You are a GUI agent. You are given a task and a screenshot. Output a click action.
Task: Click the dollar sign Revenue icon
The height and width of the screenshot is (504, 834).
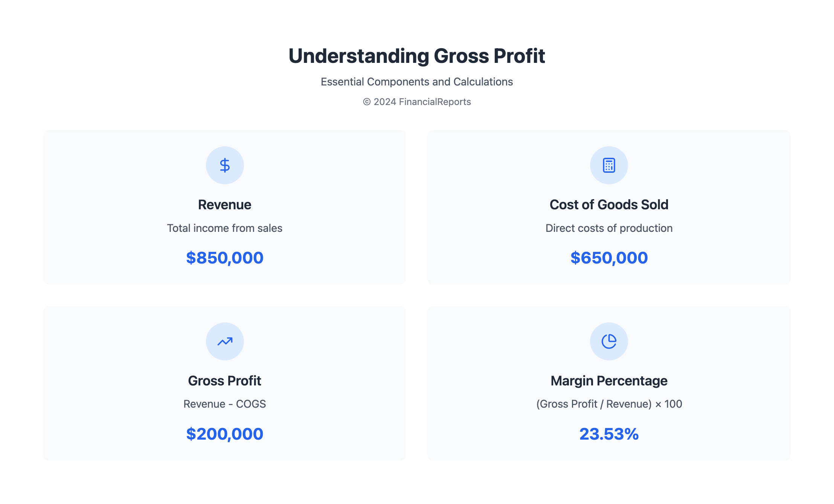point(225,165)
